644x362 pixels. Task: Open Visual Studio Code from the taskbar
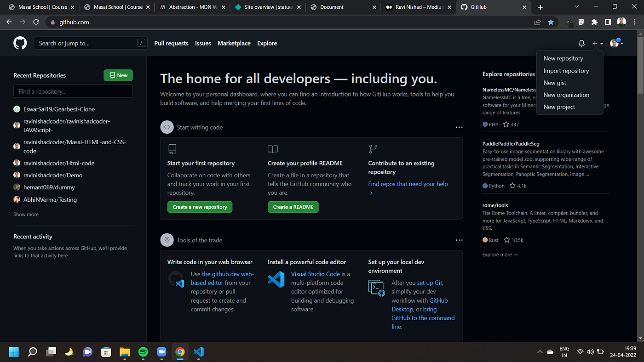[x=198, y=352]
